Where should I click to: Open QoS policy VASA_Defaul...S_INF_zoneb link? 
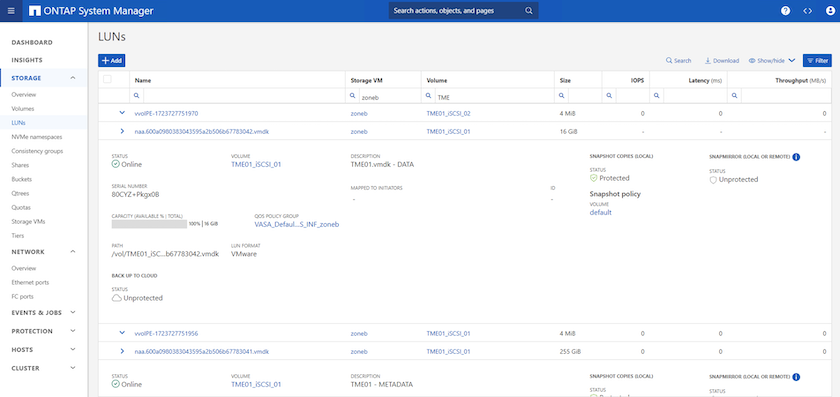297,224
